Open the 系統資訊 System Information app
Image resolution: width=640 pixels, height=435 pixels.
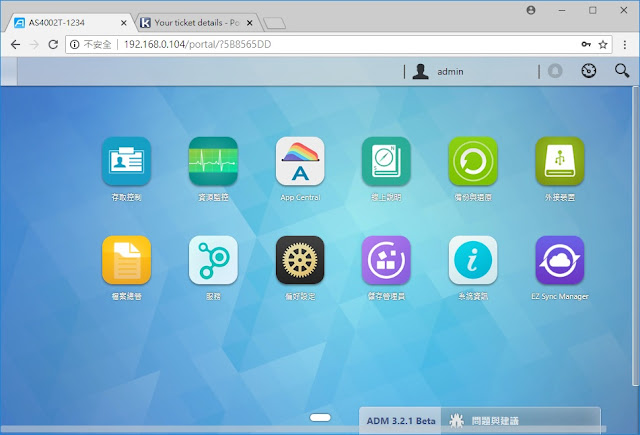coord(473,260)
